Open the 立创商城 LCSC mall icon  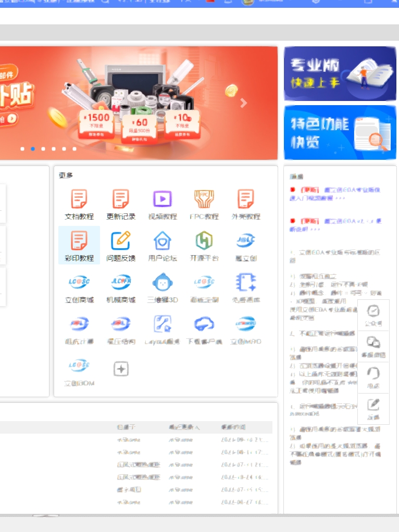click(x=79, y=282)
